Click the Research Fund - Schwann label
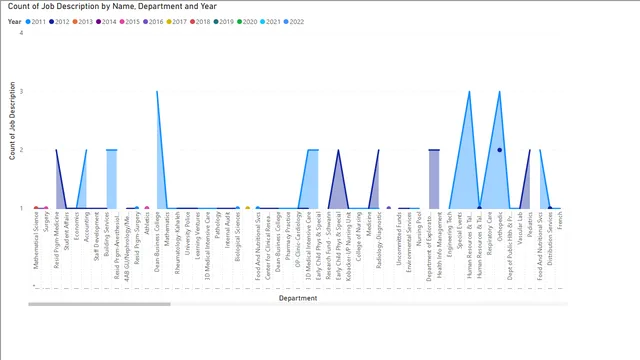 click(x=328, y=245)
